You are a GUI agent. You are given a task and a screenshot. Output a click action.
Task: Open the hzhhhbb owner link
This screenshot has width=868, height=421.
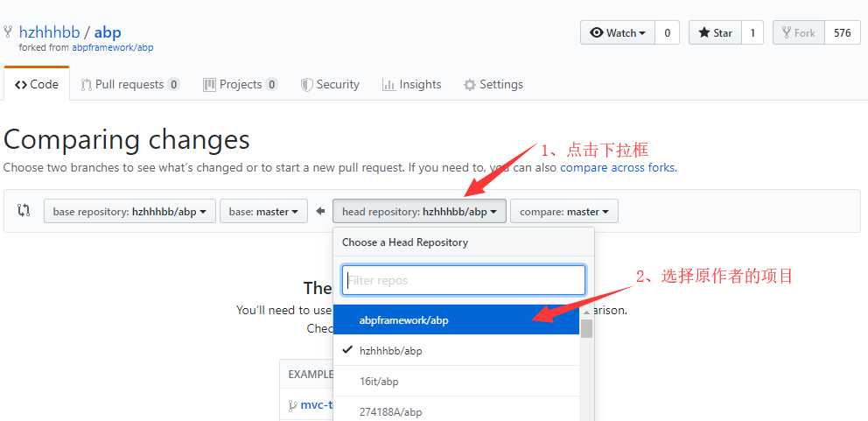49,32
